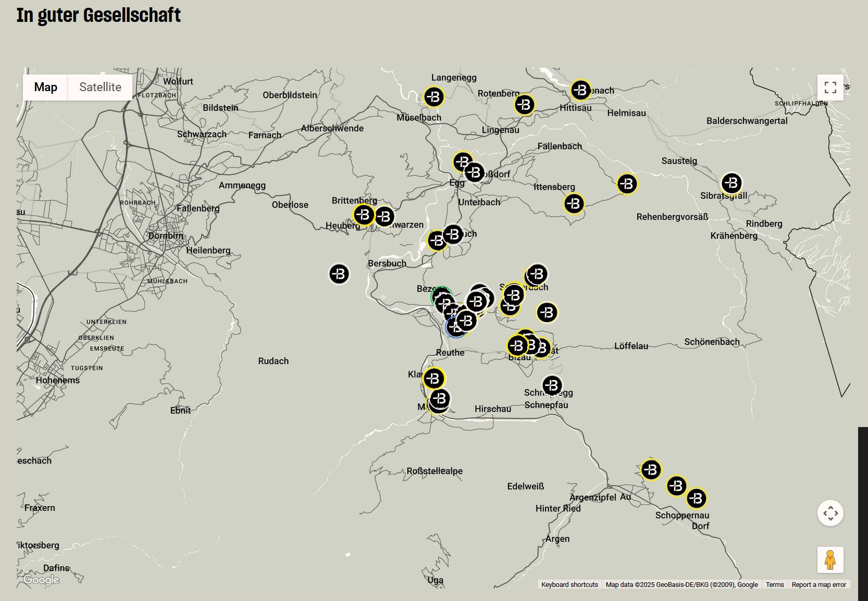Click the marker near Sibratsgfäll
The height and width of the screenshot is (601, 868).
tap(731, 183)
